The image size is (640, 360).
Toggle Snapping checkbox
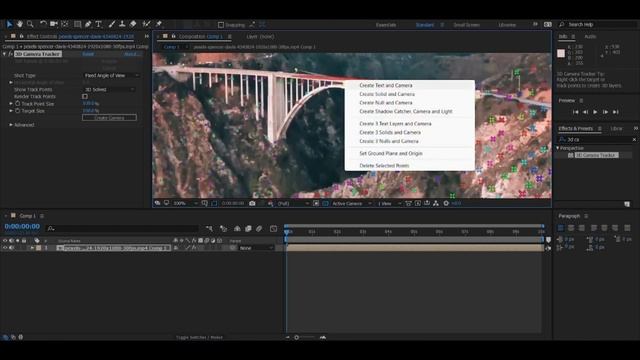pos(221,25)
